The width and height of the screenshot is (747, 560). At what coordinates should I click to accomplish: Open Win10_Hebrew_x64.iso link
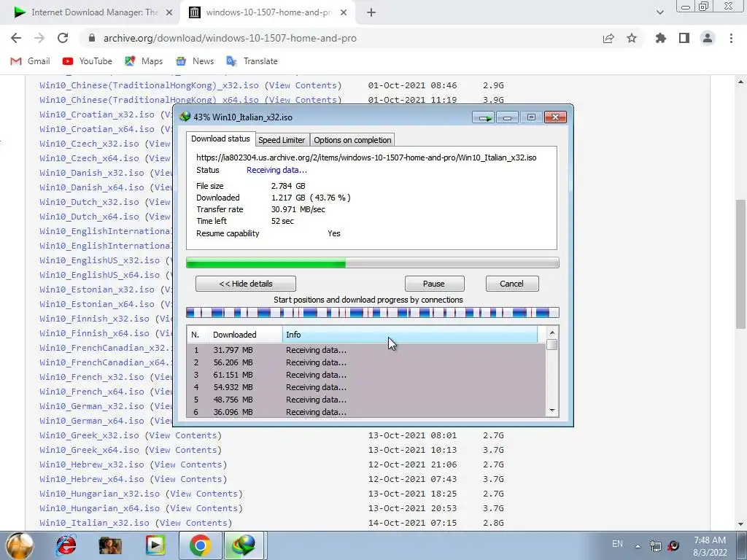pos(91,479)
